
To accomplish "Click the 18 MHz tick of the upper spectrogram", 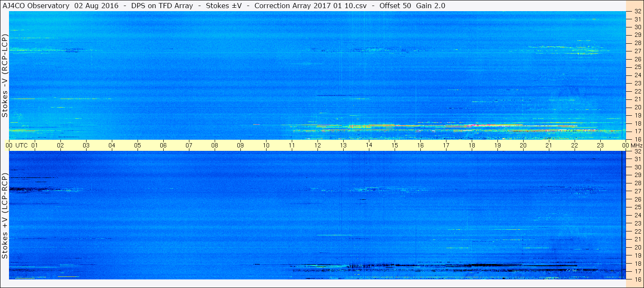I will 637,123.
